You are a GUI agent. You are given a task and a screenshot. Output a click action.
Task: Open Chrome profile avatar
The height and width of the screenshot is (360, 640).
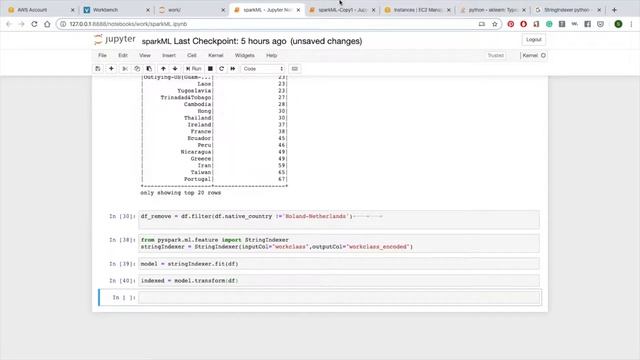click(618, 24)
